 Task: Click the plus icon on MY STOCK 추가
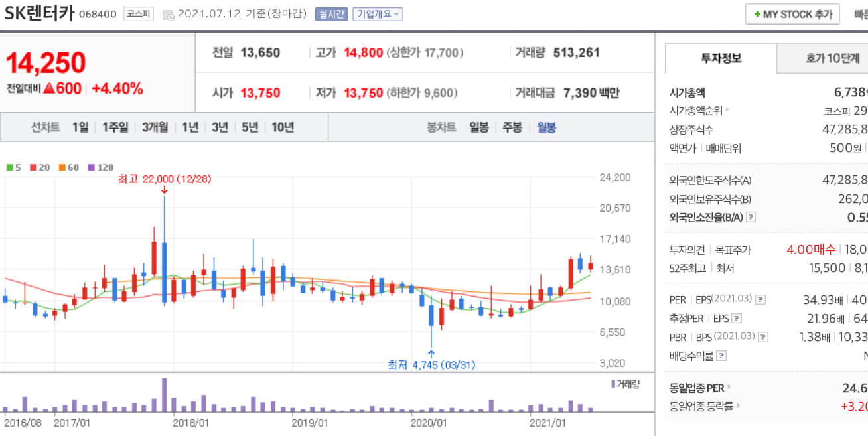coord(757,14)
